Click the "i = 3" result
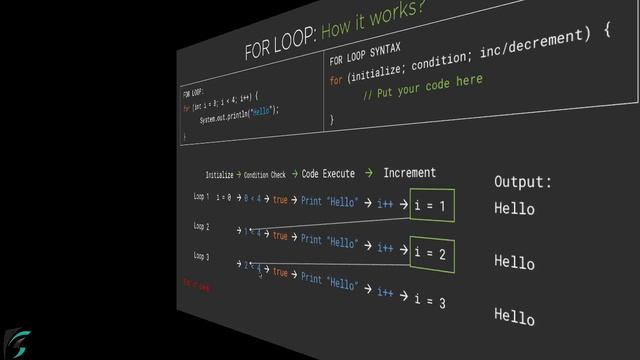The width and height of the screenshot is (640, 360). pos(430,301)
